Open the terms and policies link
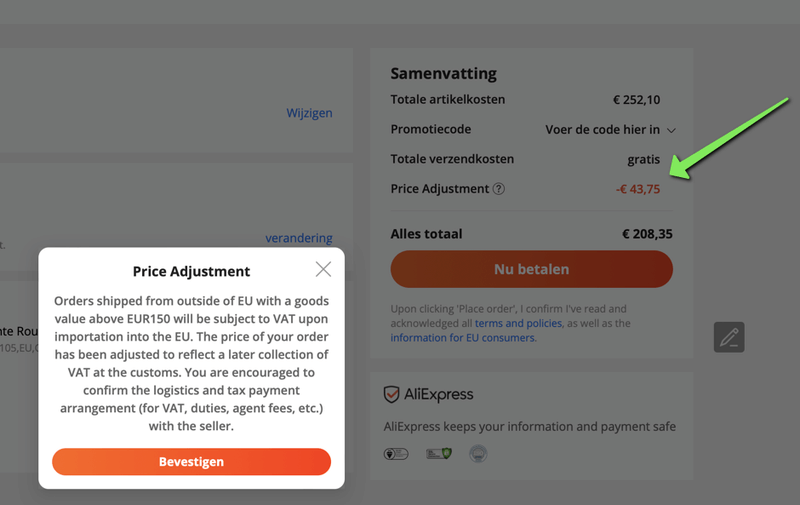 [518, 324]
